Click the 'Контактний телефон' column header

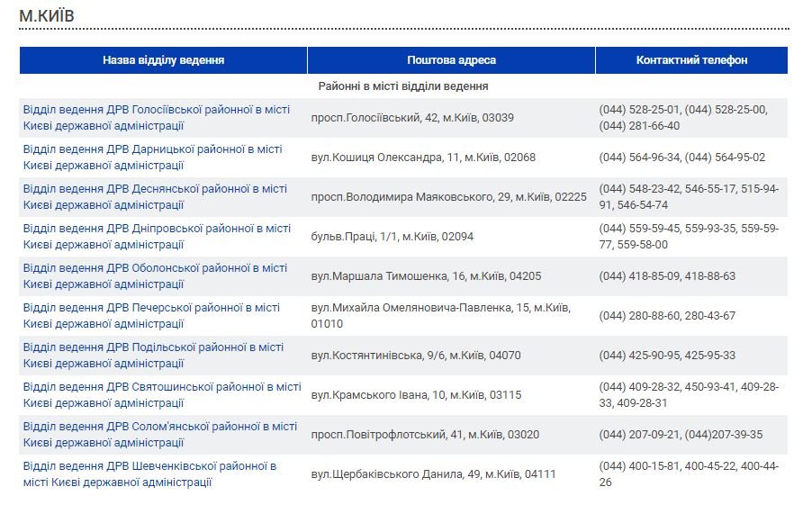click(x=691, y=60)
